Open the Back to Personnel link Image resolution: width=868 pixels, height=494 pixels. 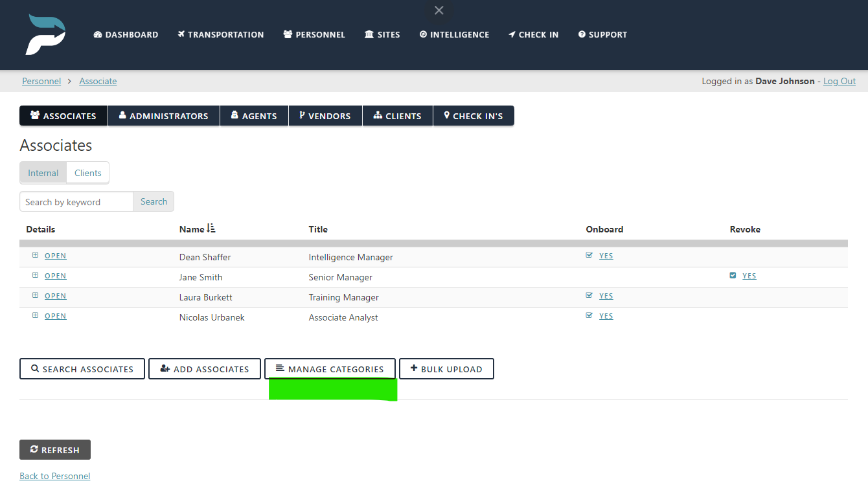click(54, 475)
